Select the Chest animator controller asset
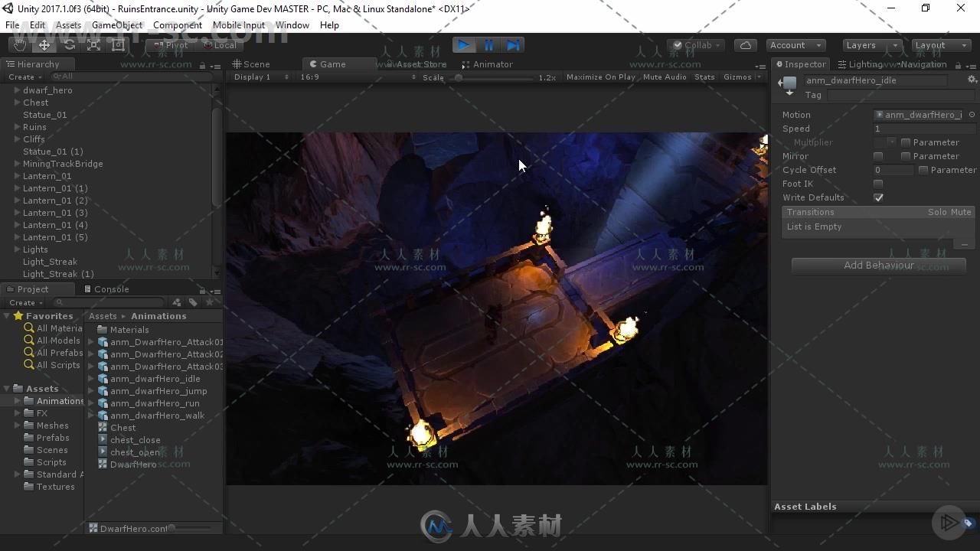Screen dimensions: 980x551 click(122, 428)
